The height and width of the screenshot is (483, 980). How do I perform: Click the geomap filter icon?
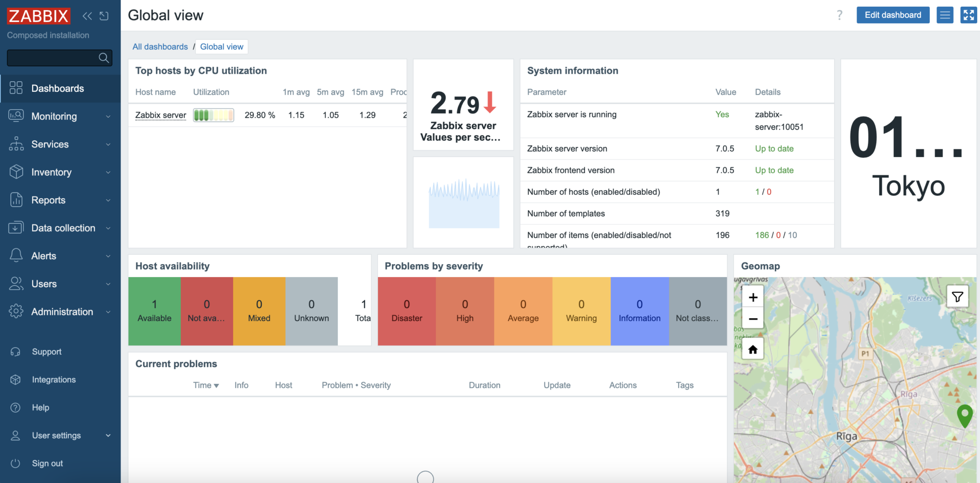958,296
